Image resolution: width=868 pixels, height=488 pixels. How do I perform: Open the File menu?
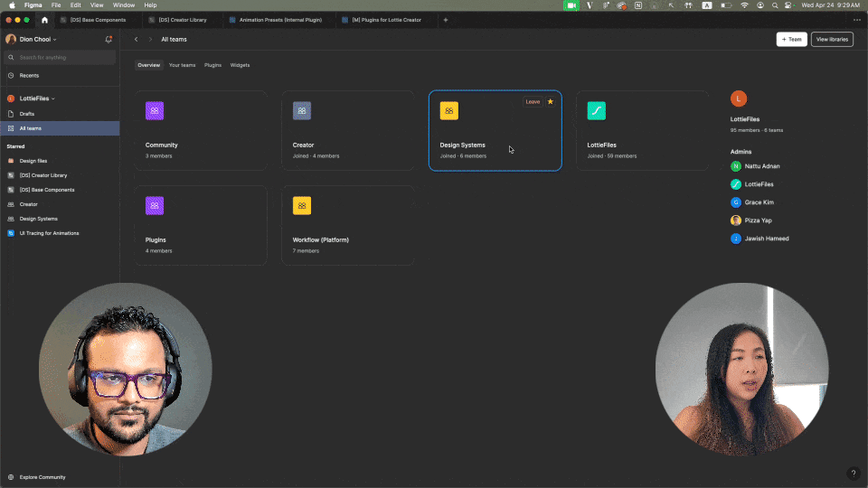[x=56, y=5]
